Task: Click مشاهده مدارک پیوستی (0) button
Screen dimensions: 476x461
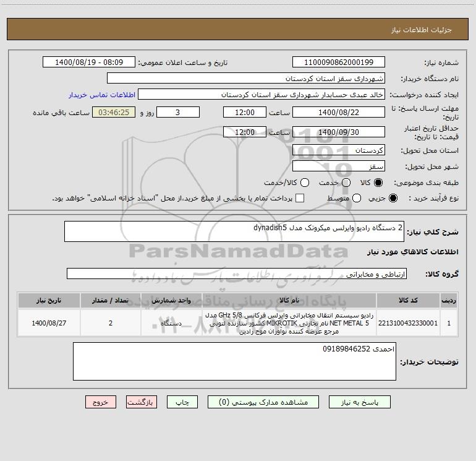Action: pos(263,402)
